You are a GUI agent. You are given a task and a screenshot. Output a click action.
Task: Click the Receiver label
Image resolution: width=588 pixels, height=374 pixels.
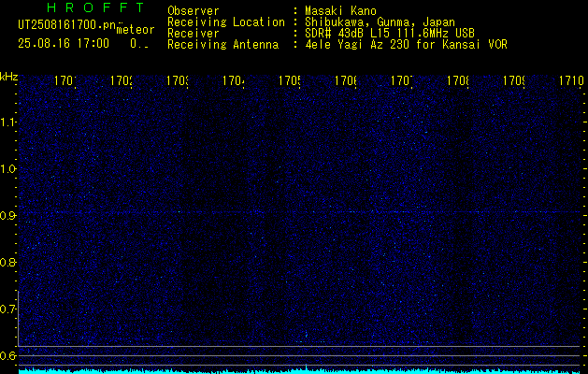[x=194, y=34]
